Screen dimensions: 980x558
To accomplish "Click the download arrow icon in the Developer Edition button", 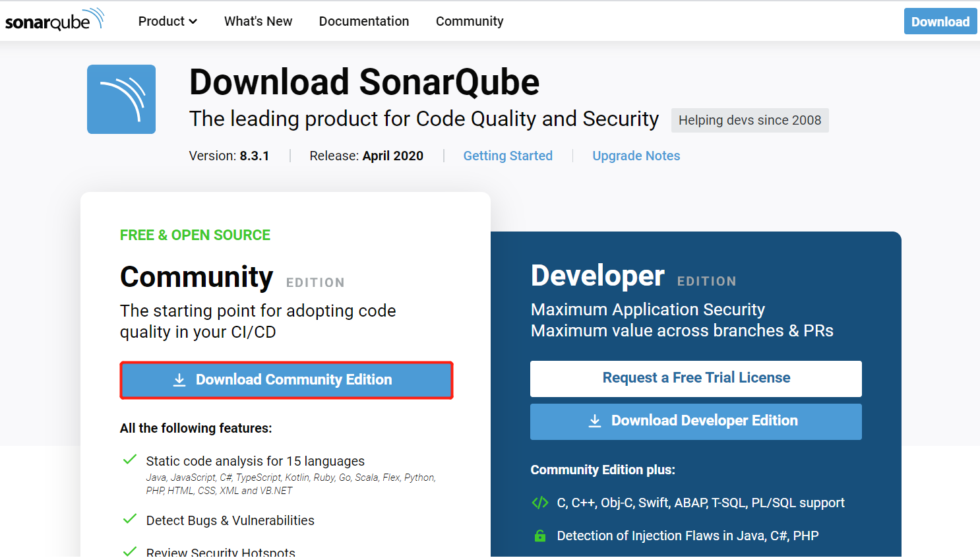I will point(595,421).
